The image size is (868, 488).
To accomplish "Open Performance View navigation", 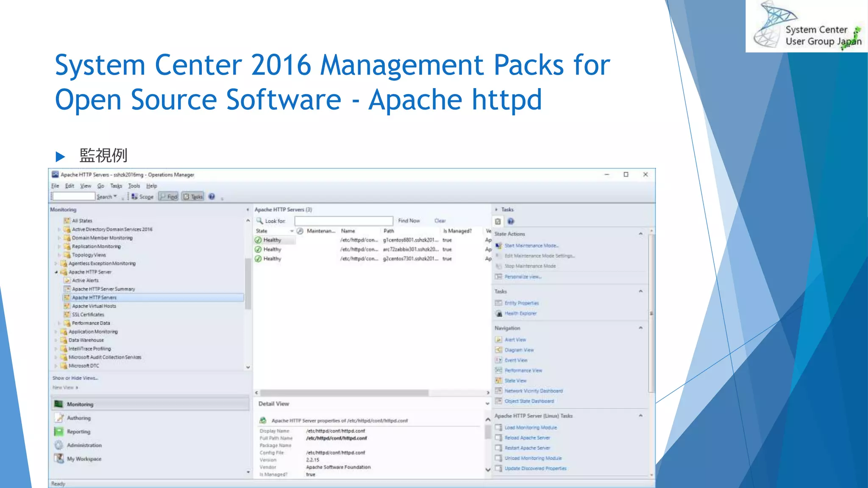I will pyautogui.click(x=523, y=371).
